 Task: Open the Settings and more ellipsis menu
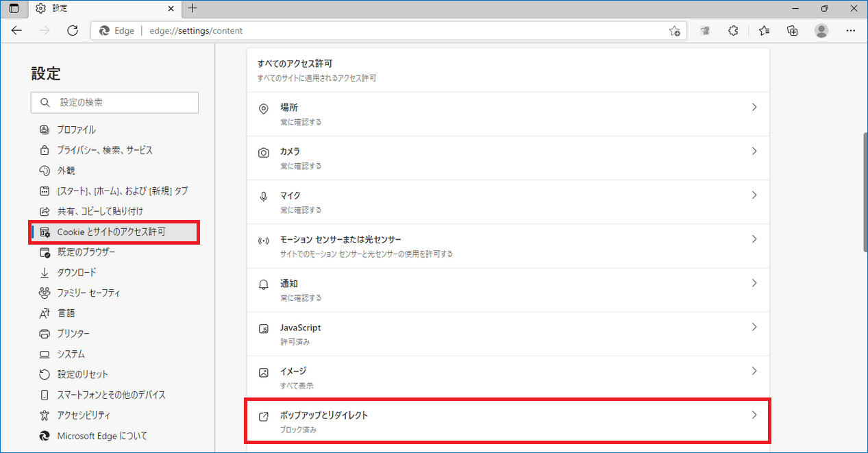point(851,31)
